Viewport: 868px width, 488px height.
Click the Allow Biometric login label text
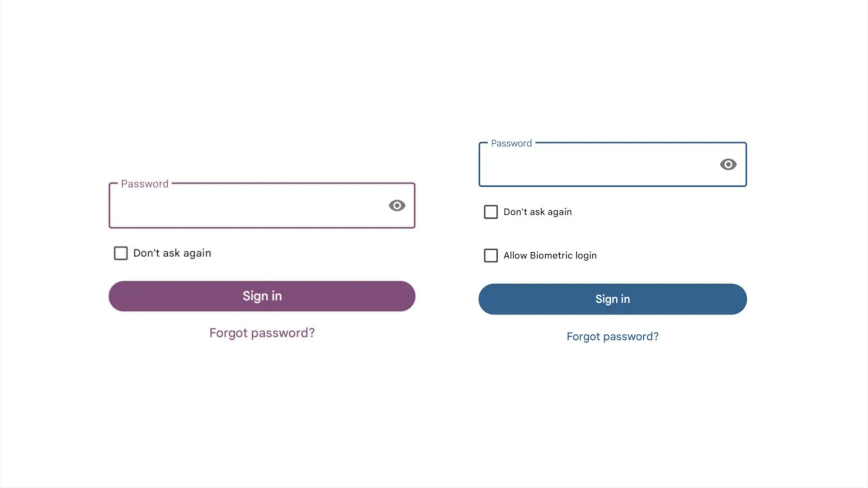click(550, 255)
